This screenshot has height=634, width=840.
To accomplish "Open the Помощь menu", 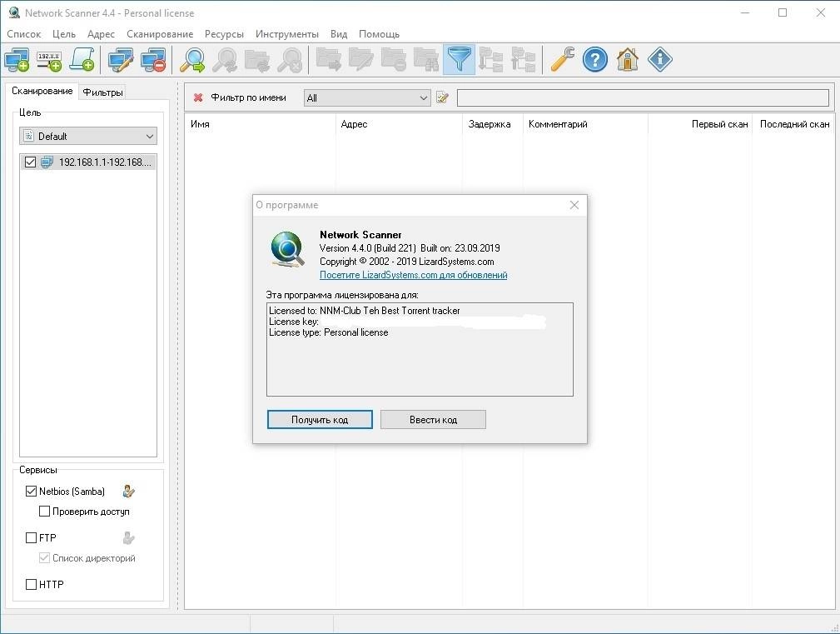I will click(380, 34).
